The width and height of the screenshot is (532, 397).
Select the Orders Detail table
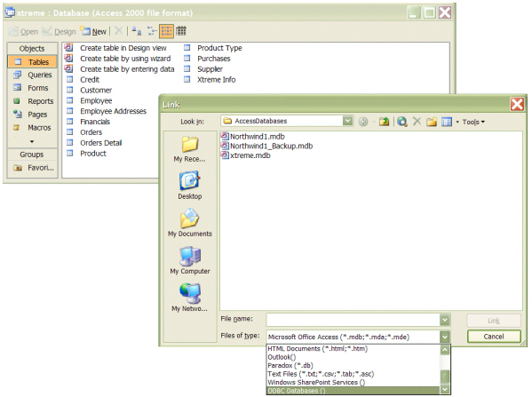94,142
